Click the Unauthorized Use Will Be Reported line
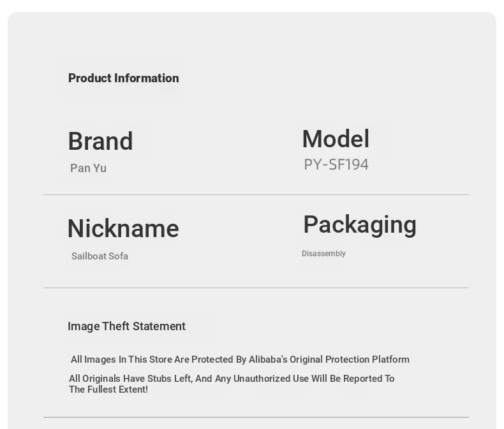The image size is (504, 429). [x=232, y=379]
